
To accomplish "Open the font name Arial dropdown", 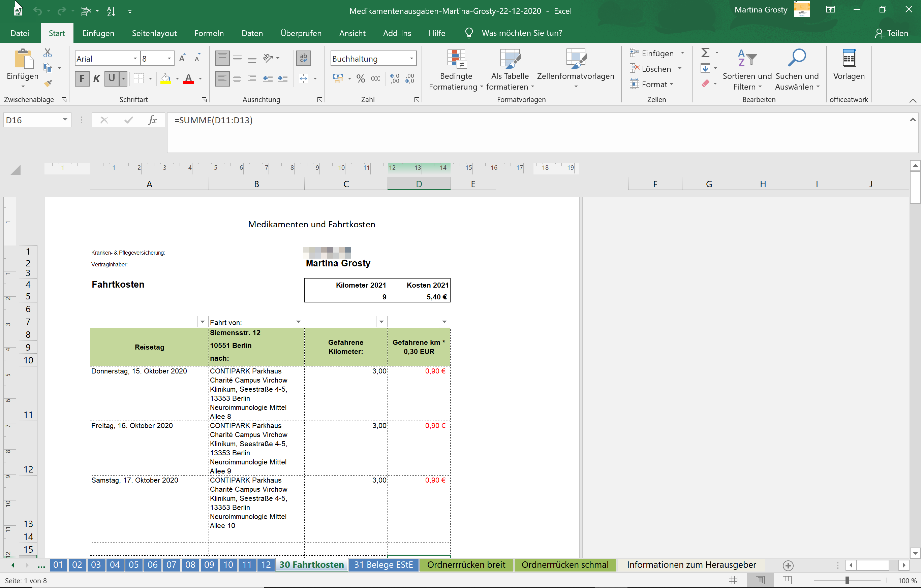I will [135, 59].
